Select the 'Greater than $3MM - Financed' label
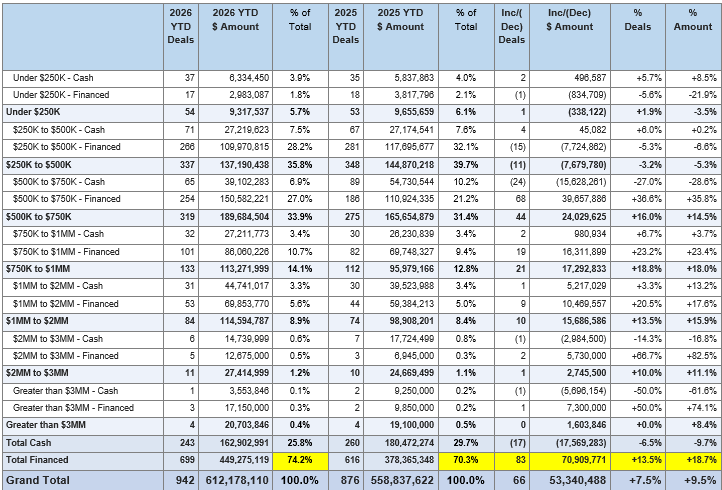722x490 pixels. click(73, 408)
